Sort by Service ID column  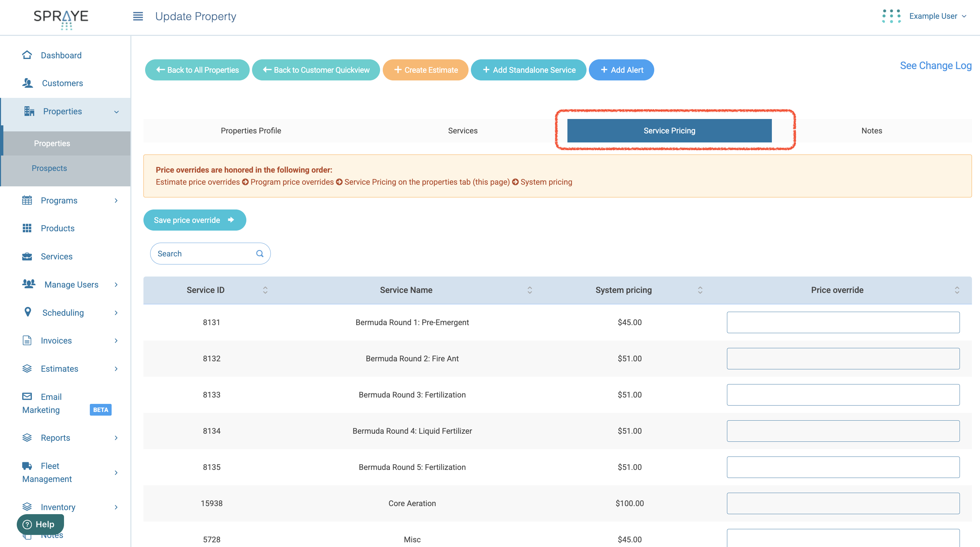265,290
